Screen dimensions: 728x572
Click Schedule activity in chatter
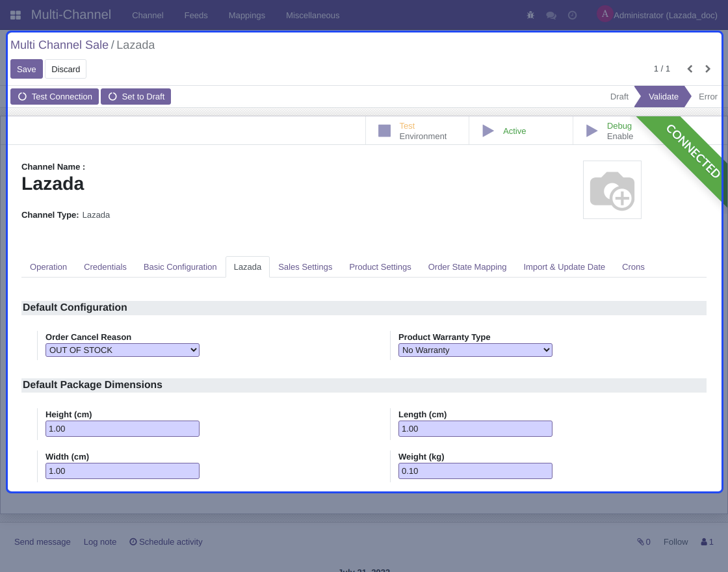pos(166,542)
